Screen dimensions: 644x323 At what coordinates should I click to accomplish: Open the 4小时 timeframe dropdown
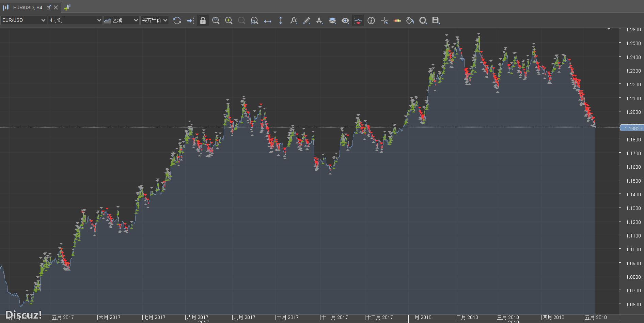tap(75, 20)
